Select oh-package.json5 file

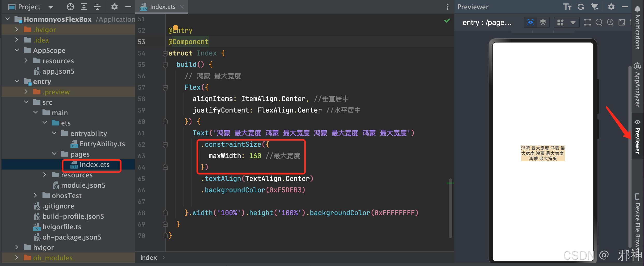pyautogui.click(x=72, y=237)
